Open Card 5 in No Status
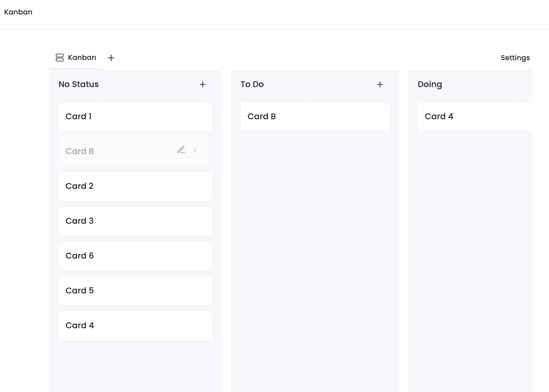This screenshot has width=549, height=392. 135,291
